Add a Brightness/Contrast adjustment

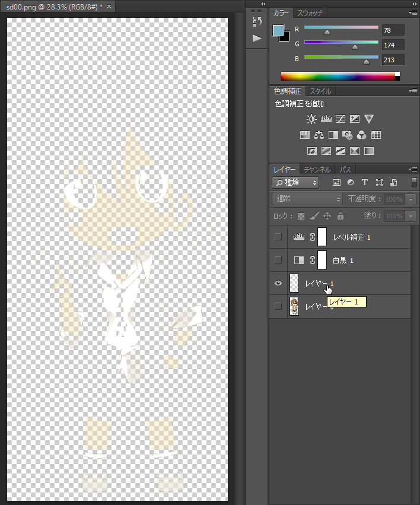coord(311,119)
